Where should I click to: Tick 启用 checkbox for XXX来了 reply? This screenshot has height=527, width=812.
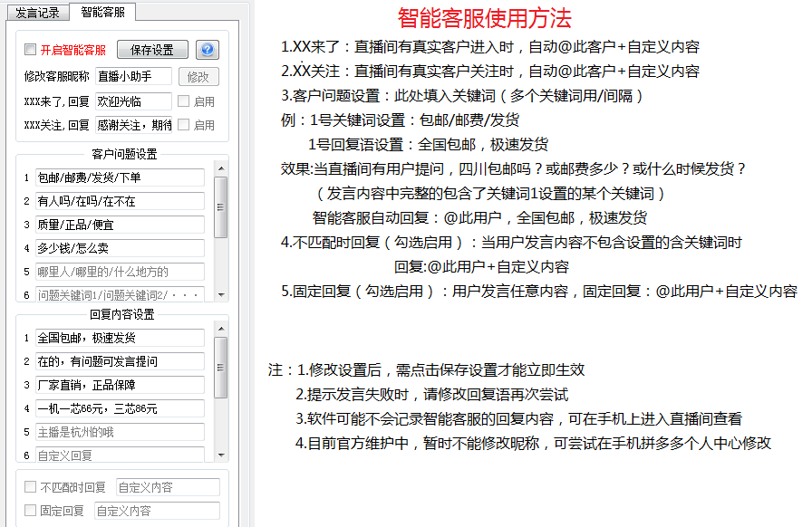183,101
